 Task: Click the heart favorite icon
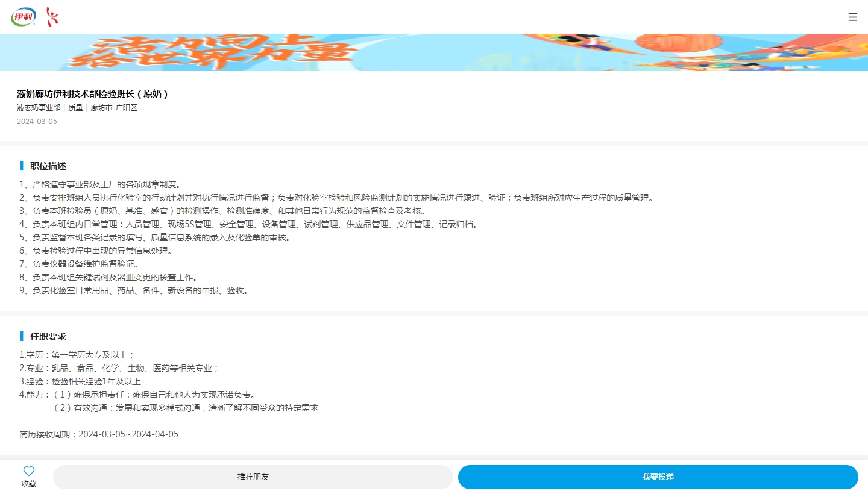point(29,471)
